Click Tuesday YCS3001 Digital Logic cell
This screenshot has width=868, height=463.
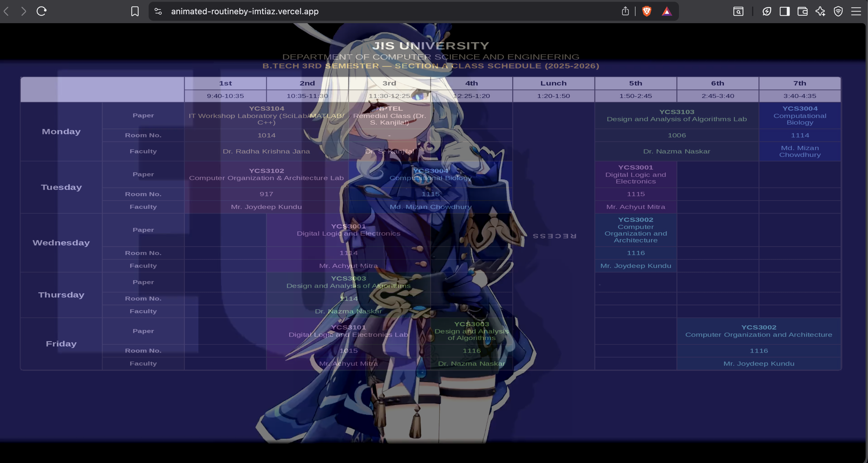(x=636, y=174)
